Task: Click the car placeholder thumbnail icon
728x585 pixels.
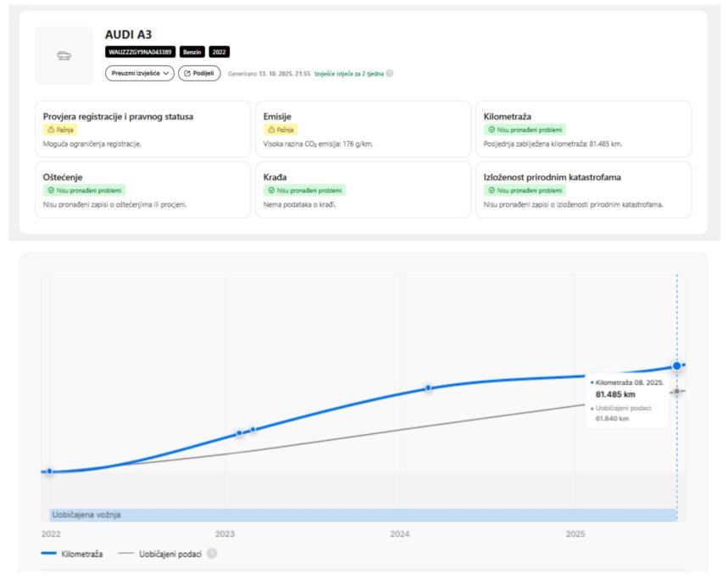Action: 64,55
